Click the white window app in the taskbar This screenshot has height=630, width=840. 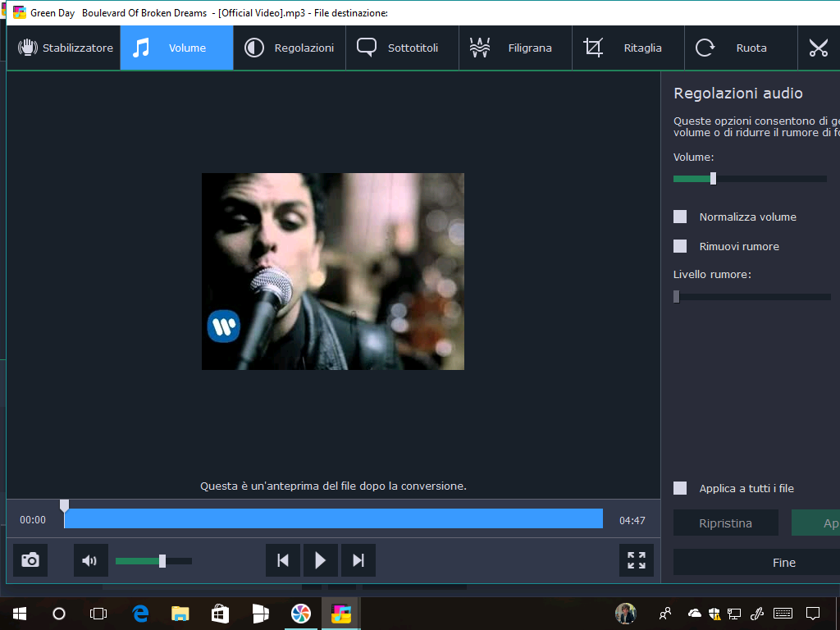(260, 614)
